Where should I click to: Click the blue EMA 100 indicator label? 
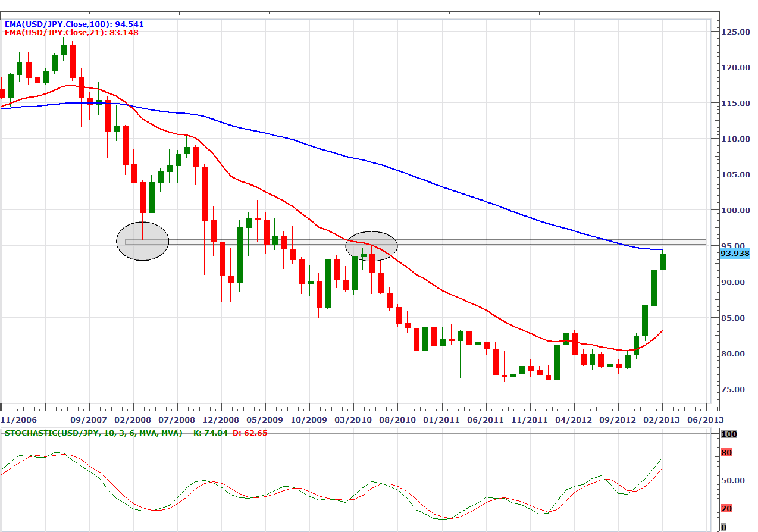[x=73, y=24]
